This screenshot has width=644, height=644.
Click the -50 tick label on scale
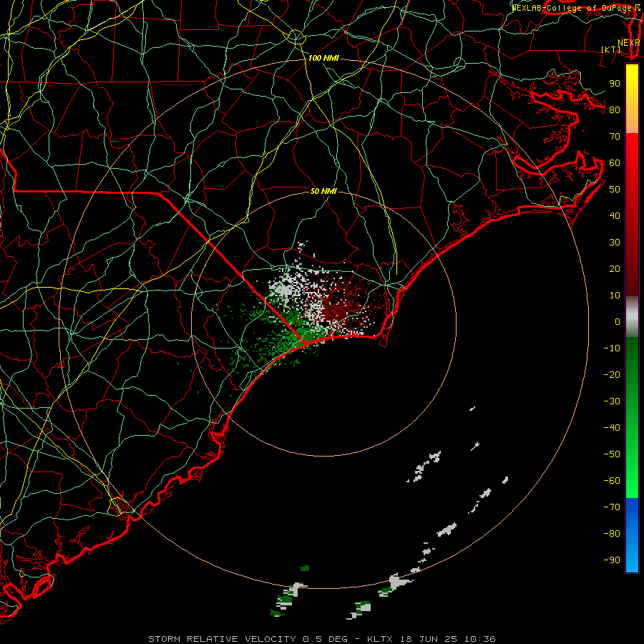612,454
